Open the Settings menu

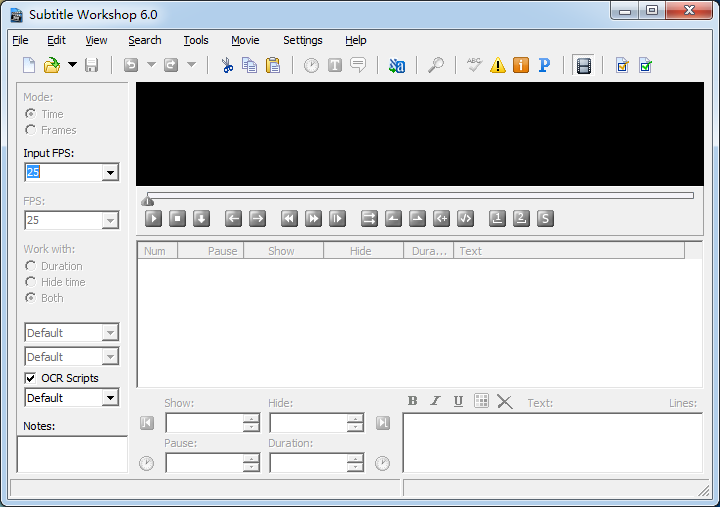(302, 40)
